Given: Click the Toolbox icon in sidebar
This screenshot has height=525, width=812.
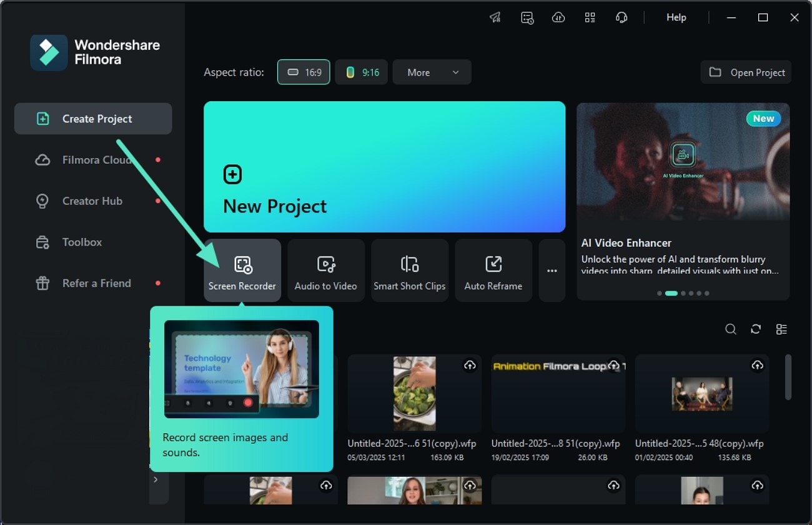Looking at the screenshot, I should coord(42,242).
